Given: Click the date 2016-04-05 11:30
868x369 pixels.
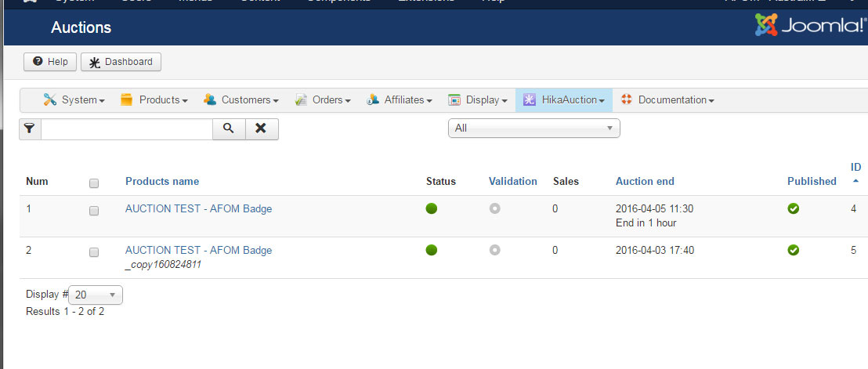Looking at the screenshot, I should (655, 208).
